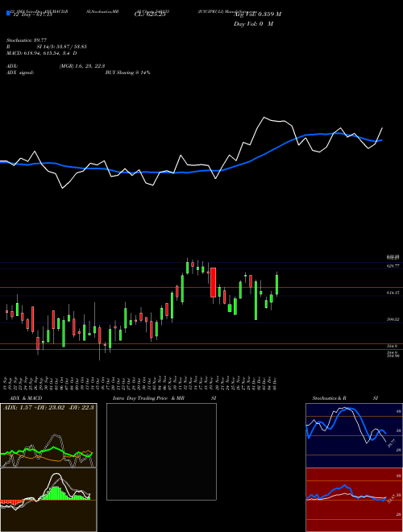Screen dimensions: 403x532
Task: Click the 39.77 label in Stochastics panel
Action: tap(393, 443)
